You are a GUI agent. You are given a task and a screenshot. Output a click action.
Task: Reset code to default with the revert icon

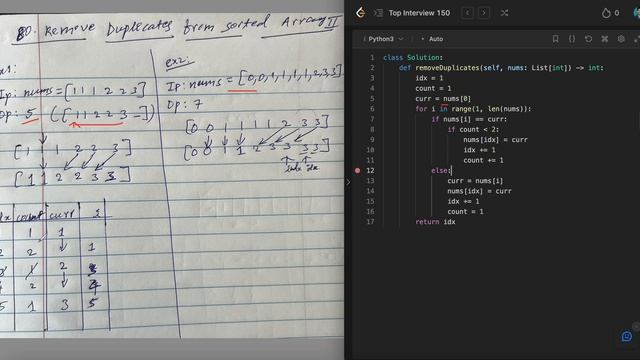click(588, 39)
